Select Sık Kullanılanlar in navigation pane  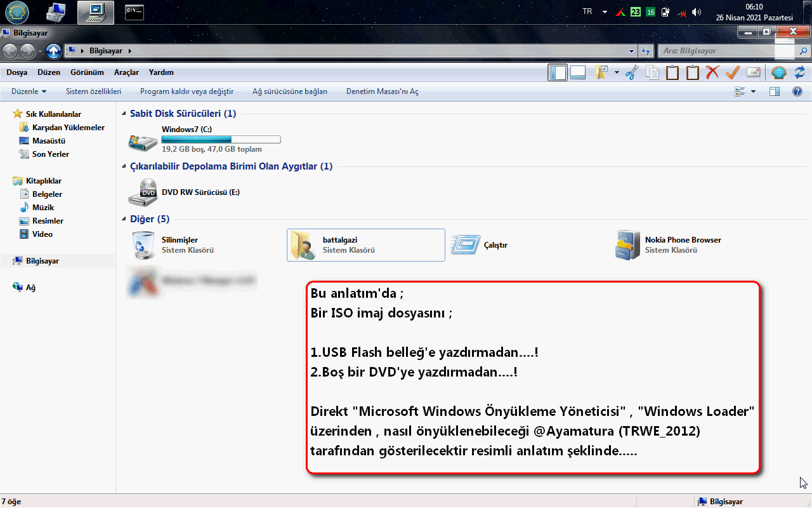pyautogui.click(x=53, y=114)
